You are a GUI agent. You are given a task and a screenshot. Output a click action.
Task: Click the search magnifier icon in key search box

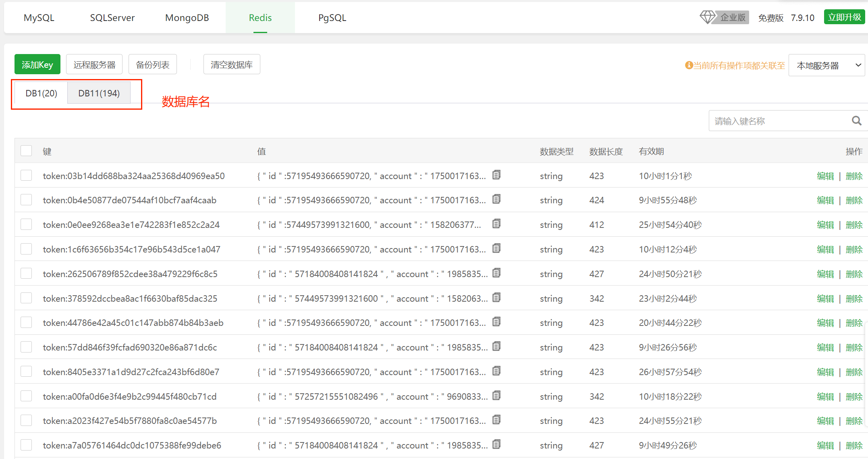(x=856, y=121)
